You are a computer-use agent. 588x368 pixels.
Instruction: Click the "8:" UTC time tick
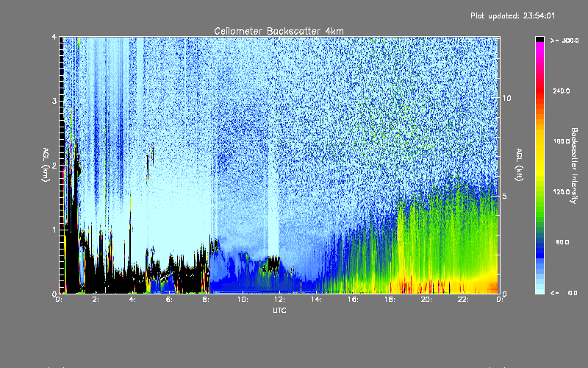coord(207,300)
